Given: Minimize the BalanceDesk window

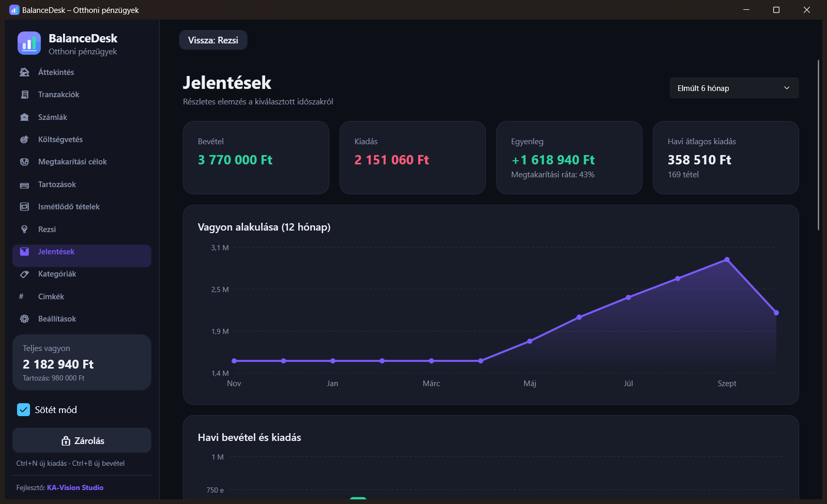Looking at the screenshot, I should pyautogui.click(x=746, y=10).
